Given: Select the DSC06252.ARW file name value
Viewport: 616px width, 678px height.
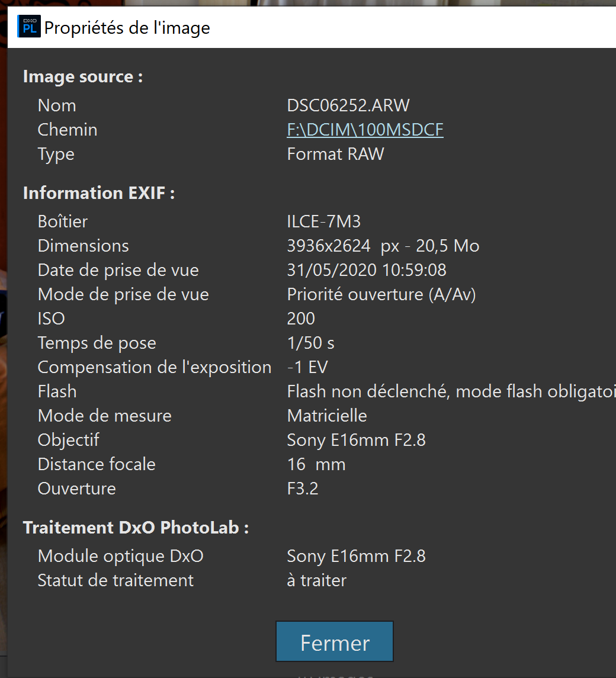Looking at the screenshot, I should (x=348, y=105).
